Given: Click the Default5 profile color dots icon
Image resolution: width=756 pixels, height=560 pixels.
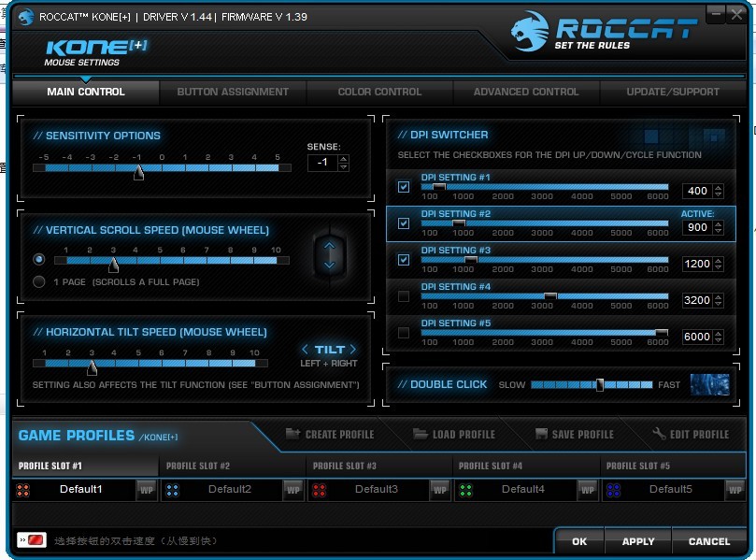Looking at the screenshot, I should click(613, 490).
